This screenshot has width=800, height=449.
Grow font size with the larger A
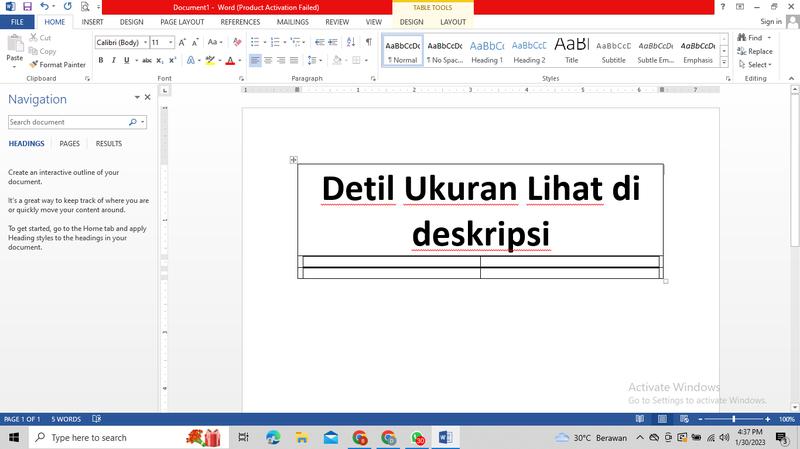tap(182, 42)
